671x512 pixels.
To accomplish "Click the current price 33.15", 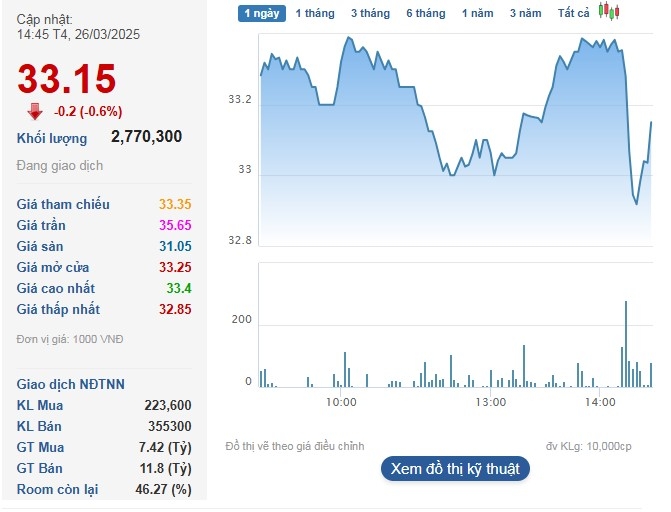I will click(x=67, y=78).
